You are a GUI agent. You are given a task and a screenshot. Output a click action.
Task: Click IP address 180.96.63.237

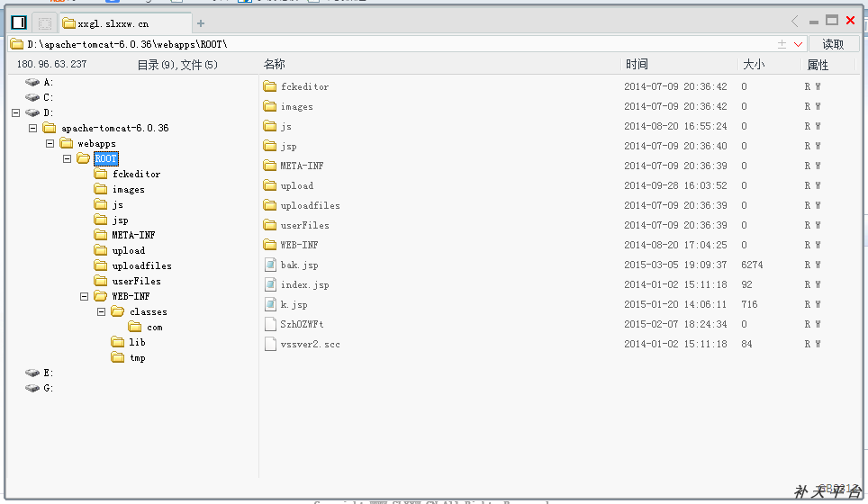[51, 64]
